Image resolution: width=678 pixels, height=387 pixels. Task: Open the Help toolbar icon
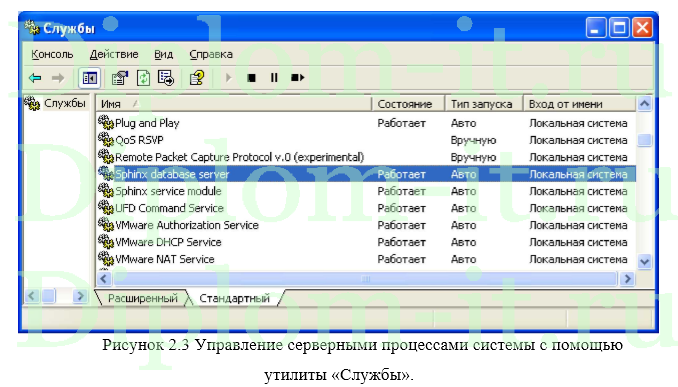197,78
